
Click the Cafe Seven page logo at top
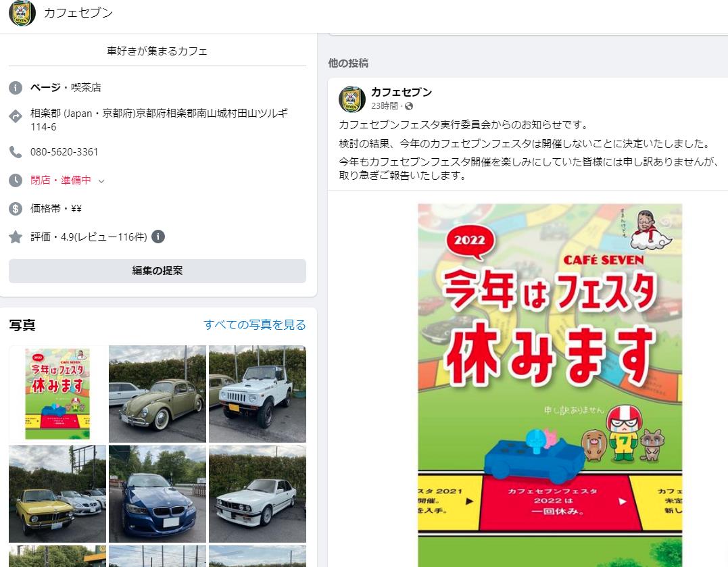coord(22,13)
